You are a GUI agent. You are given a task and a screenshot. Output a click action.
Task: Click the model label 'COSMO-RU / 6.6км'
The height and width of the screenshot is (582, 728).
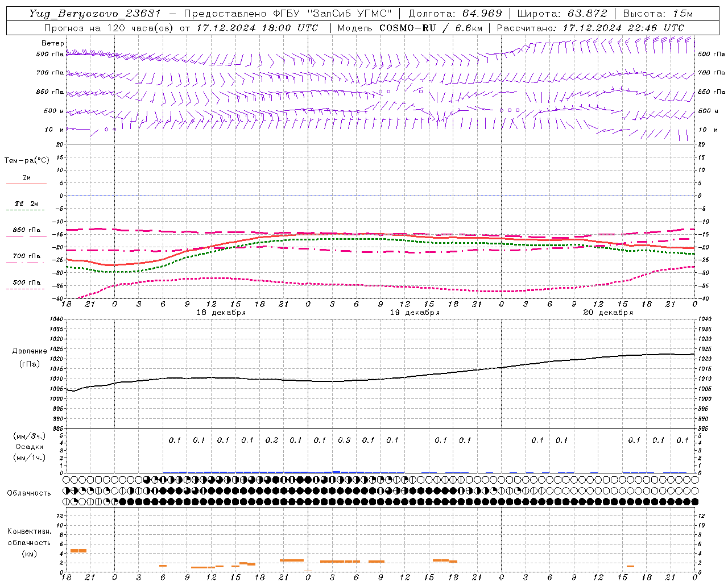(431, 28)
